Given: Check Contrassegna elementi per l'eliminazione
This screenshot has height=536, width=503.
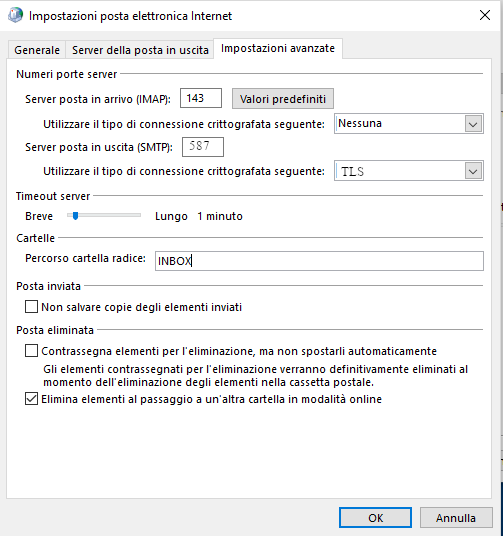Looking at the screenshot, I should coord(31,351).
